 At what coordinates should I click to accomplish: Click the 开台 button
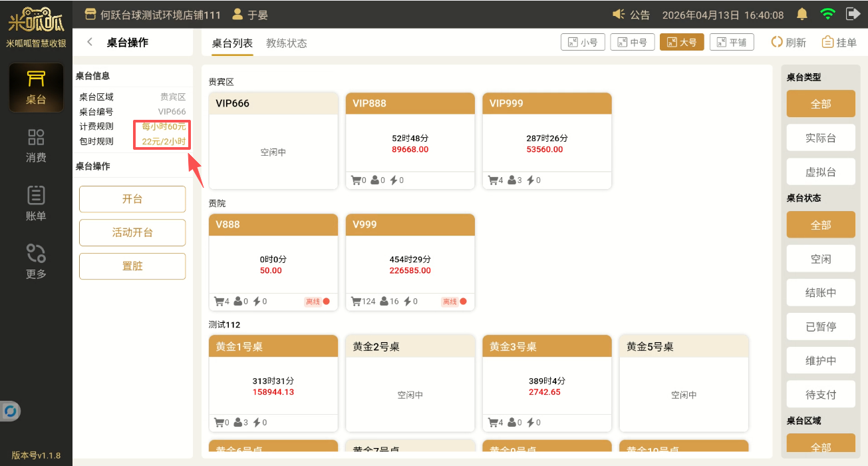click(x=132, y=199)
